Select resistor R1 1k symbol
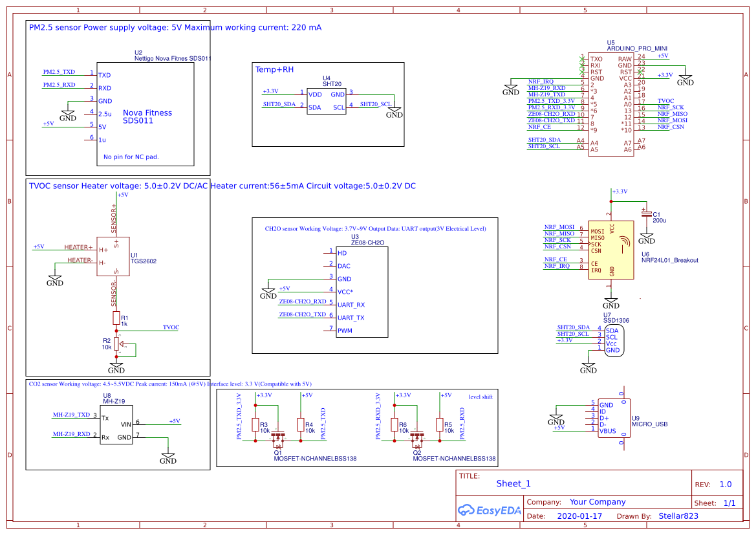 point(116,318)
